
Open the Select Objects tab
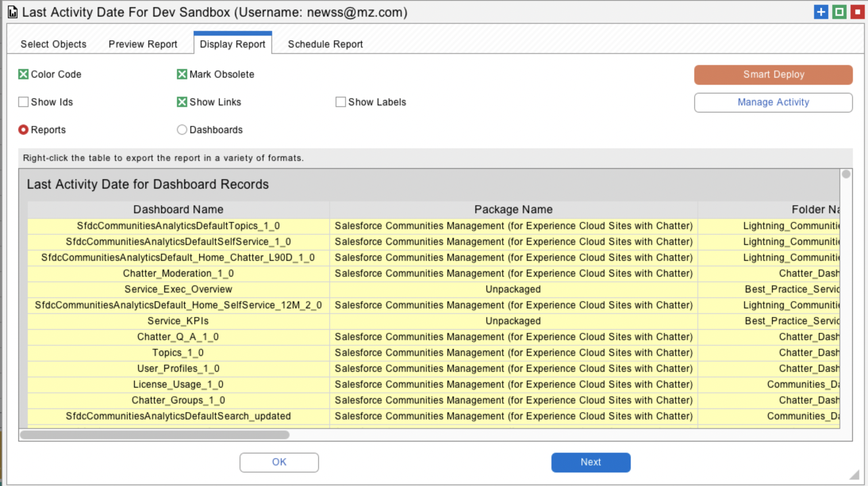coord(53,44)
